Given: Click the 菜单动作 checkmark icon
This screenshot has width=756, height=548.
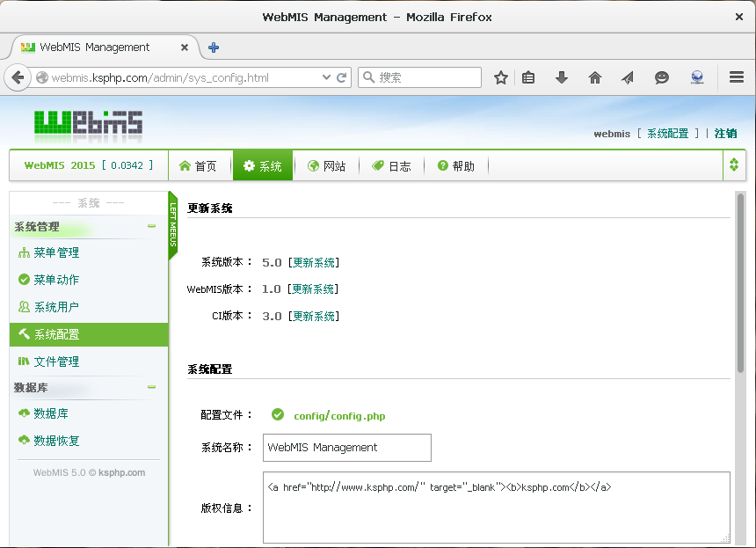Looking at the screenshot, I should click(24, 280).
